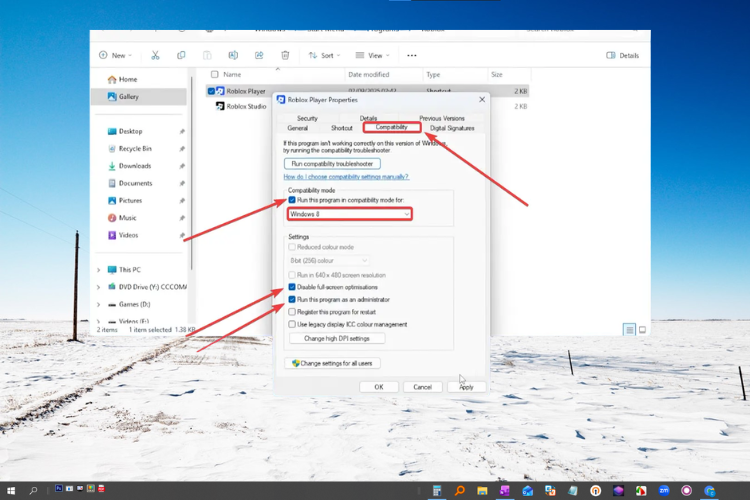The height and width of the screenshot is (500, 750).
Task: Toggle Run in 640 x 480 screen resolution
Action: pyautogui.click(x=292, y=275)
